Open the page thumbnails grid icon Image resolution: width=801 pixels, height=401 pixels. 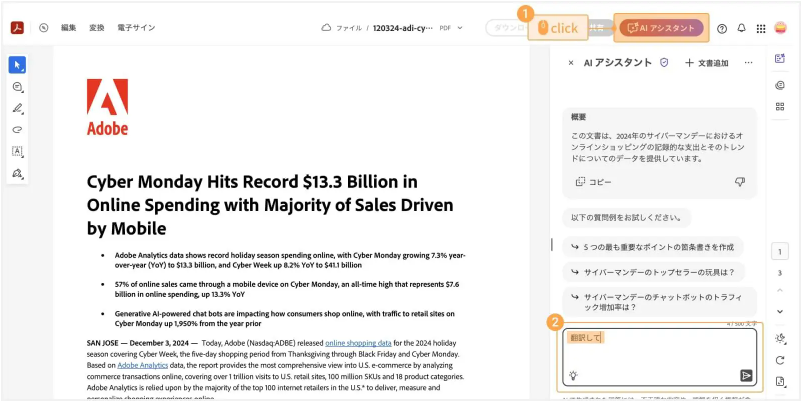[x=780, y=107]
